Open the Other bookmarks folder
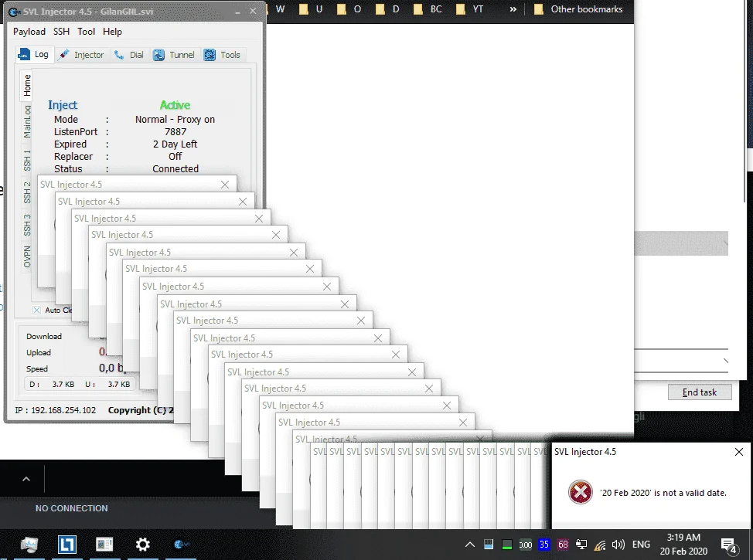Viewport: 753px width, 560px height. tap(578, 9)
